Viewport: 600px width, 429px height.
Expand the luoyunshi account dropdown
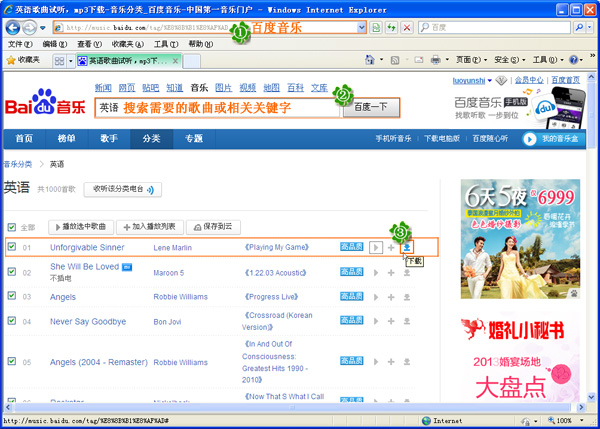[490, 80]
